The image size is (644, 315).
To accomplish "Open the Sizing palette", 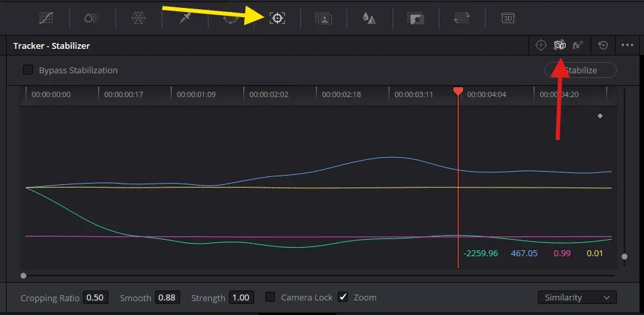I will [462, 18].
